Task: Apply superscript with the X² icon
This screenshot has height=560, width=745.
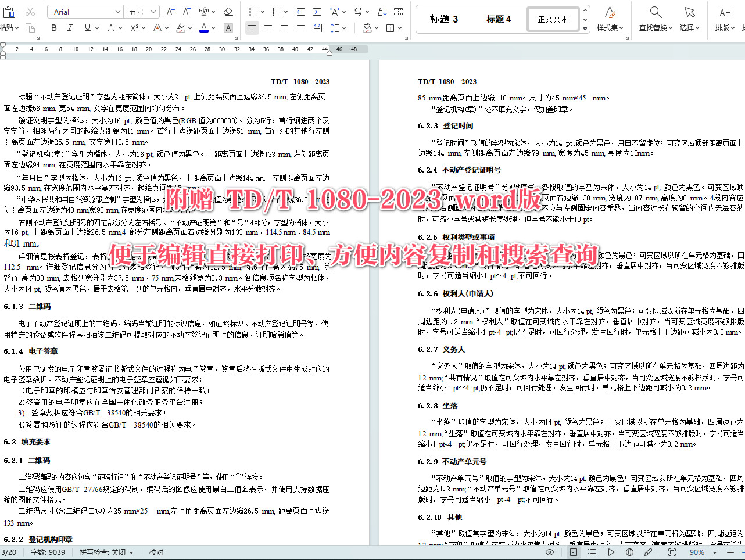Action: click(x=134, y=27)
